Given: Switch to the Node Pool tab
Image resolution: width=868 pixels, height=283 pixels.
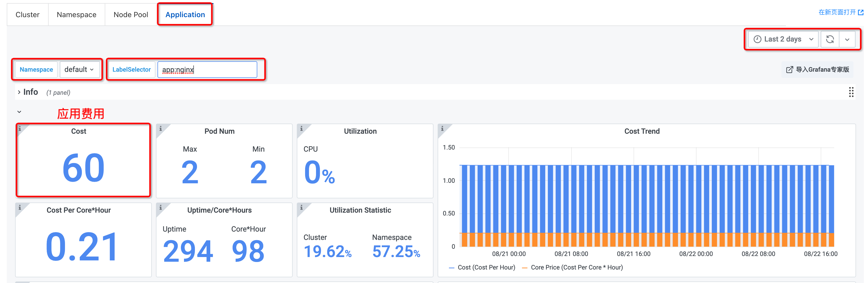Looking at the screenshot, I should [x=131, y=15].
